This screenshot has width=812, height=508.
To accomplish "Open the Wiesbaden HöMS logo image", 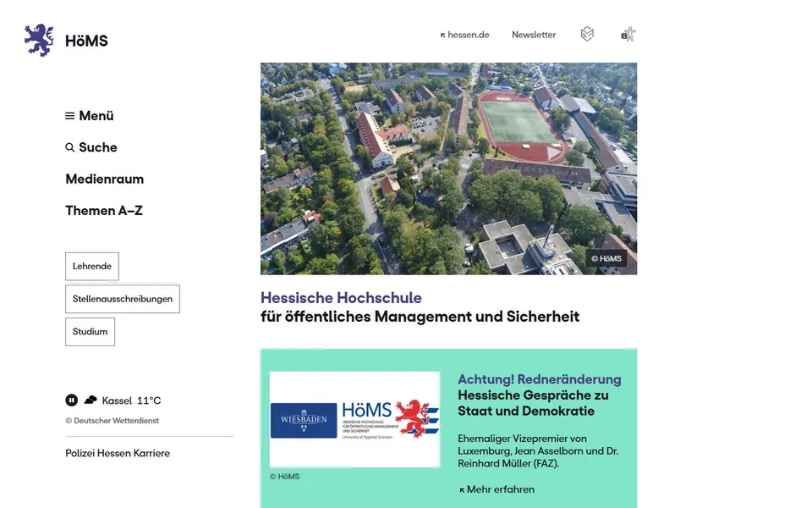I will coord(354,419).
